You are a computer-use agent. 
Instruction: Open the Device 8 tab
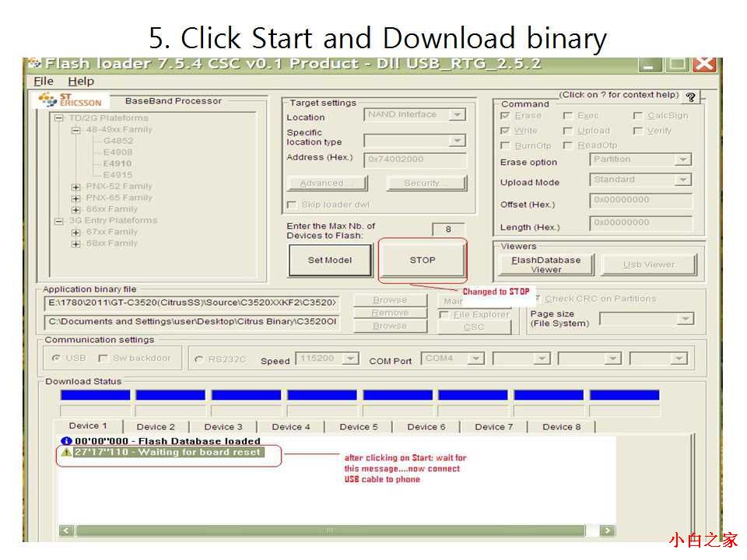click(562, 427)
